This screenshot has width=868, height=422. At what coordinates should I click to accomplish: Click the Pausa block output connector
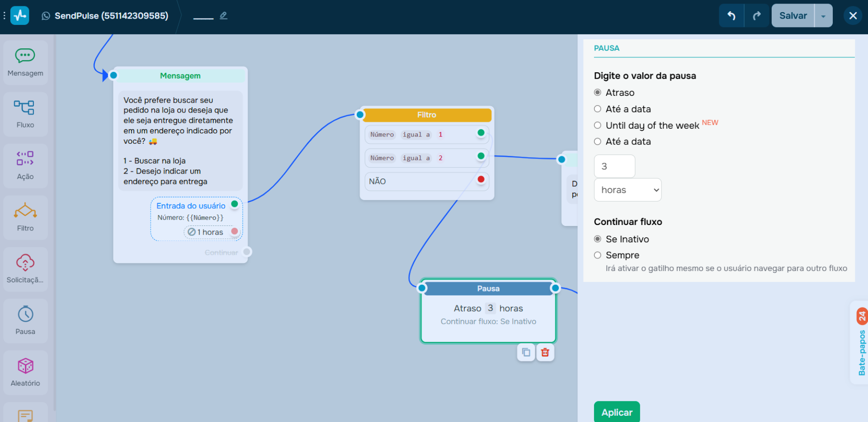coord(555,288)
